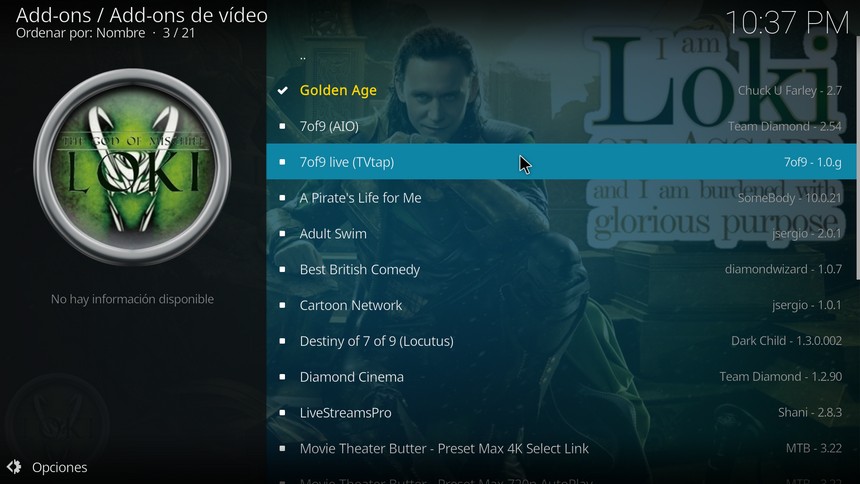Click the A Pirate's Life for Me bullet
This screenshot has height=484, width=860.
click(x=282, y=198)
